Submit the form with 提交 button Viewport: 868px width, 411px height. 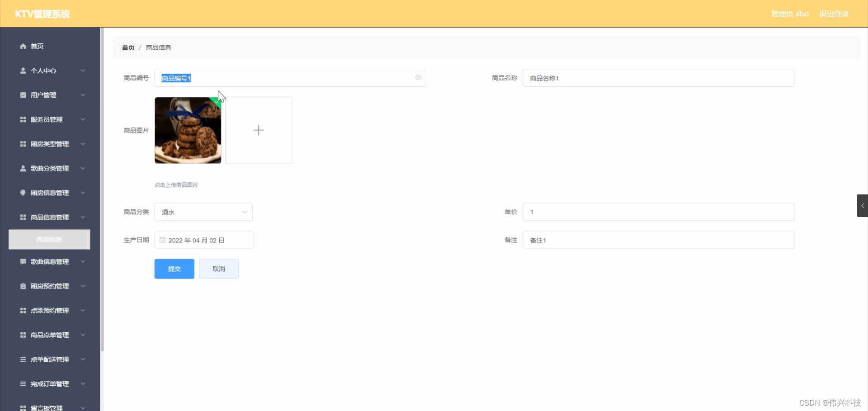click(174, 269)
